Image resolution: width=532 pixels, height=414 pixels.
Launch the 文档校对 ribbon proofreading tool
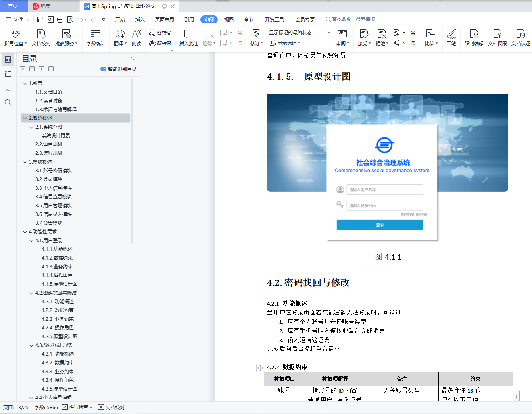click(41, 38)
